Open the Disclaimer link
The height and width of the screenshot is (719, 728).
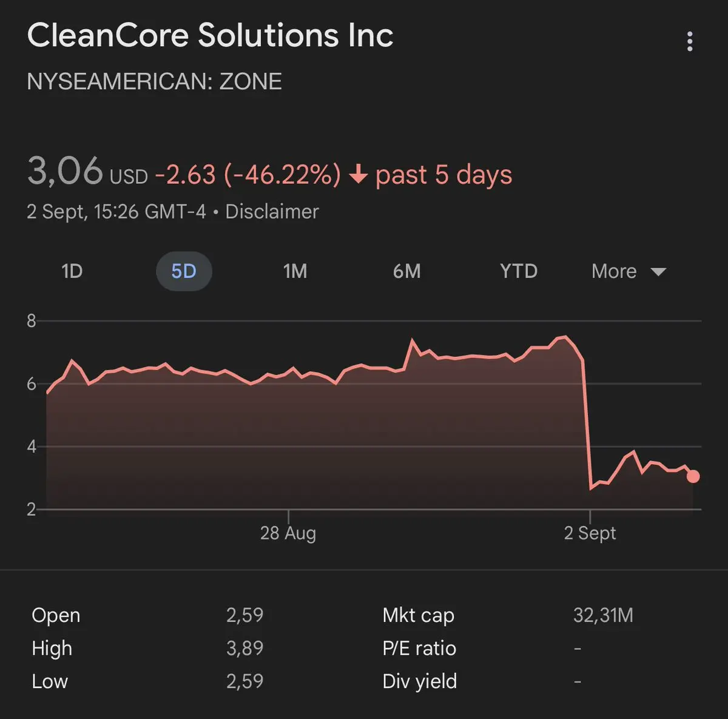point(272,212)
